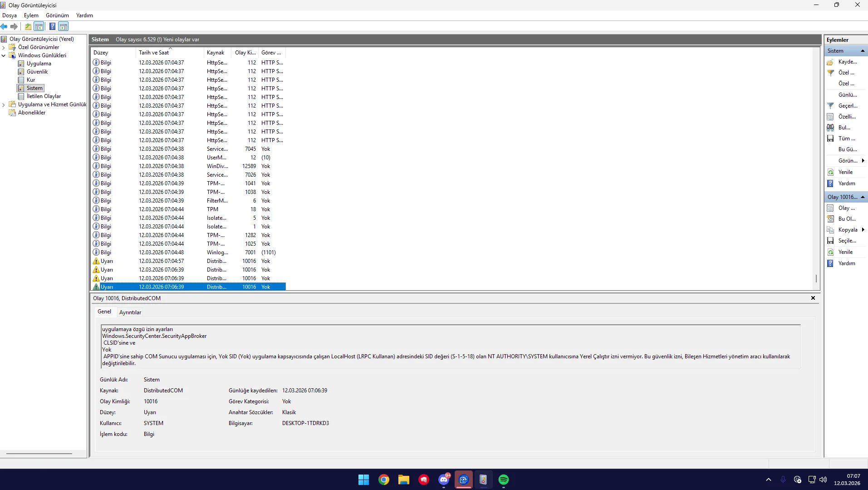Image resolution: width=868 pixels, height=490 pixels.
Task: Click the Olay Ki... column header
Action: click(x=245, y=53)
